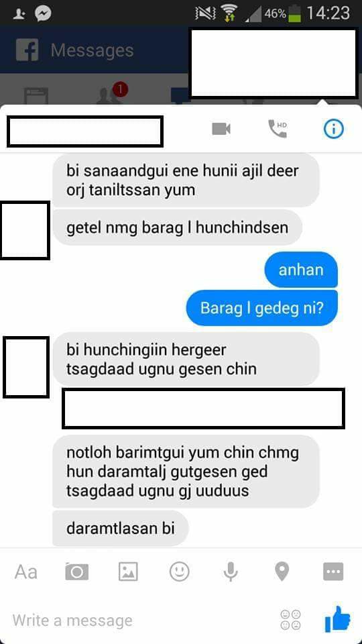Viewport: 362px width, 644px height.
Task: Open Messenger notification in status bar
Action: [43, 14]
